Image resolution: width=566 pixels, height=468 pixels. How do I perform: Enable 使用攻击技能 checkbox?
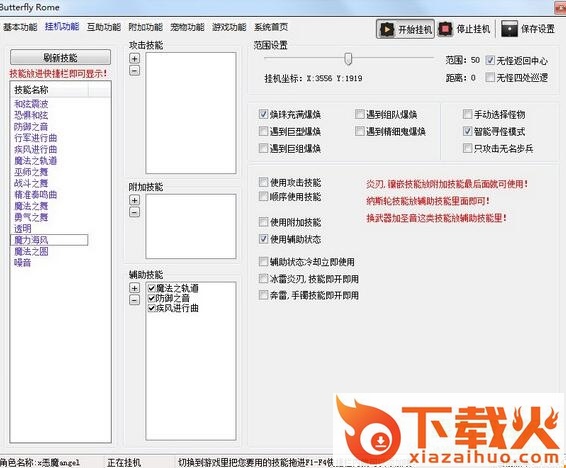[x=263, y=182]
